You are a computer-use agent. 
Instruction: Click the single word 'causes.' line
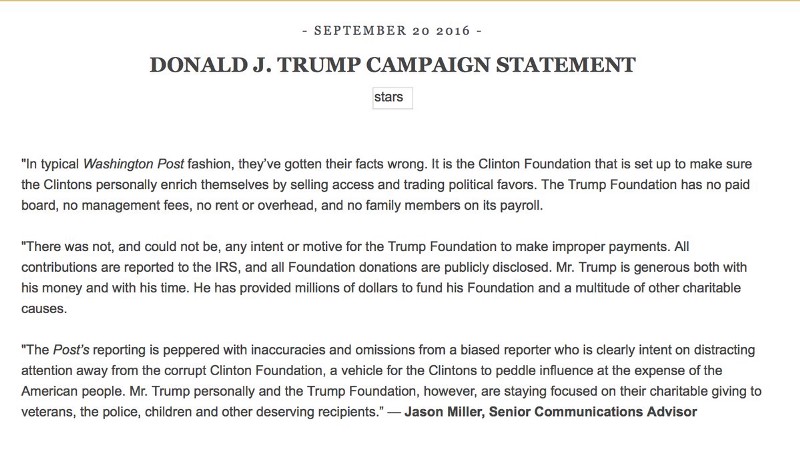coord(44,309)
